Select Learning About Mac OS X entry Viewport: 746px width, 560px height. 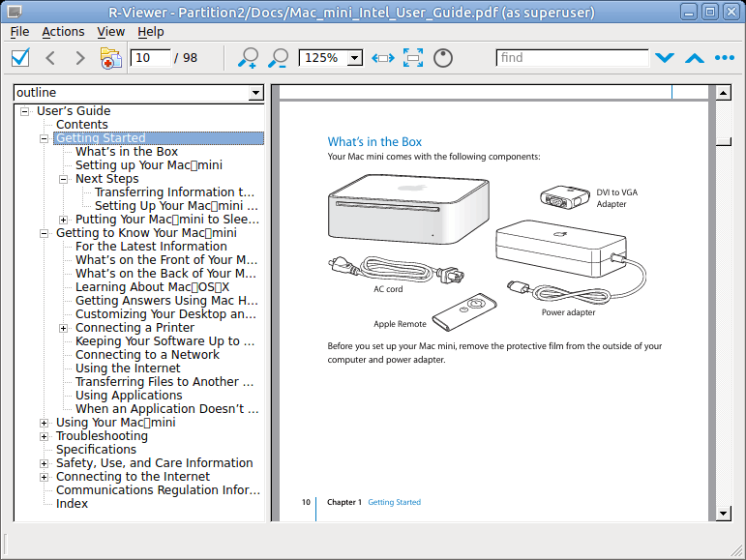coord(153,287)
